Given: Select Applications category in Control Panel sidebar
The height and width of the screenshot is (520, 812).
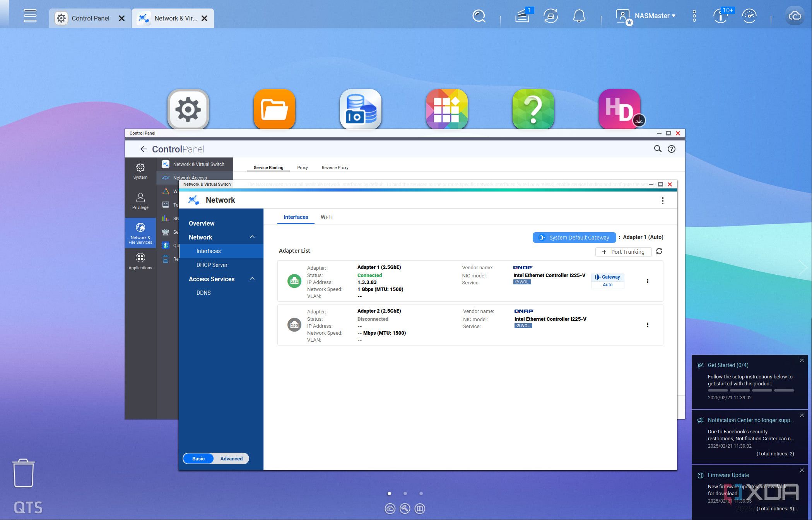Looking at the screenshot, I should [x=140, y=261].
